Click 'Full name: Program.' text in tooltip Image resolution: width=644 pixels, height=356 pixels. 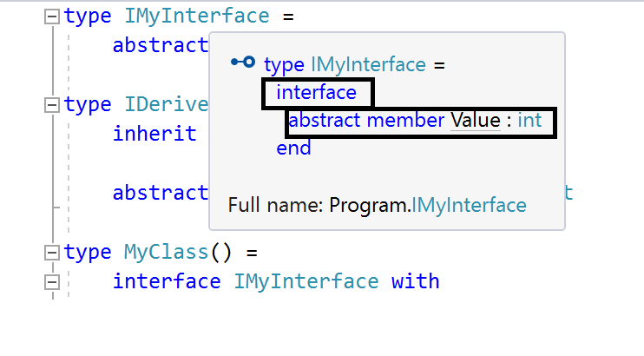coord(319,205)
